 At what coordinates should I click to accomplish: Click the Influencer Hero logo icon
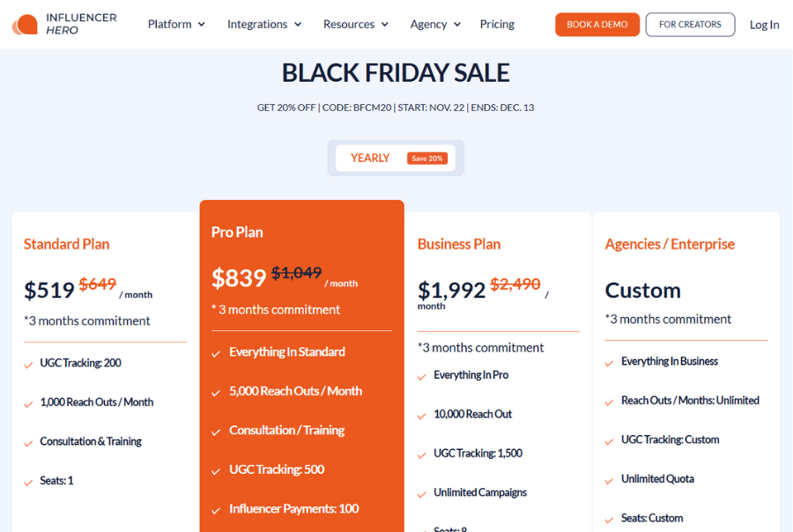pyautogui.click(x=25, y=25)
